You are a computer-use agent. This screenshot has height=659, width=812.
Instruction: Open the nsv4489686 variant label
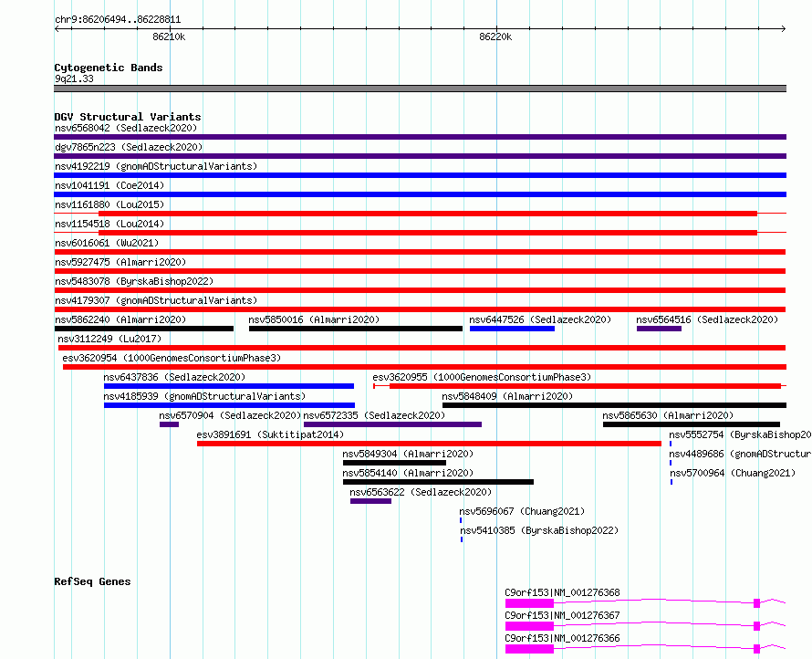pyautogui.click(x=740, y=454)
